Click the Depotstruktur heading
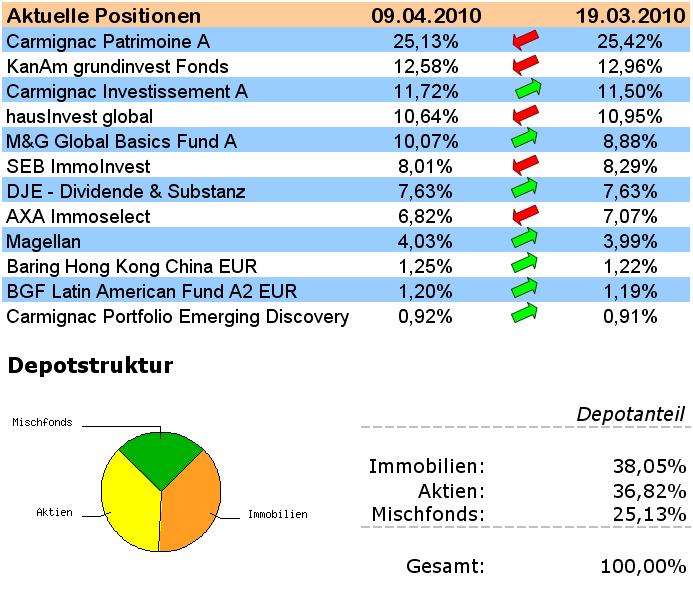The width and height of the screenshot is (693, 595). (x=91, y=366)
